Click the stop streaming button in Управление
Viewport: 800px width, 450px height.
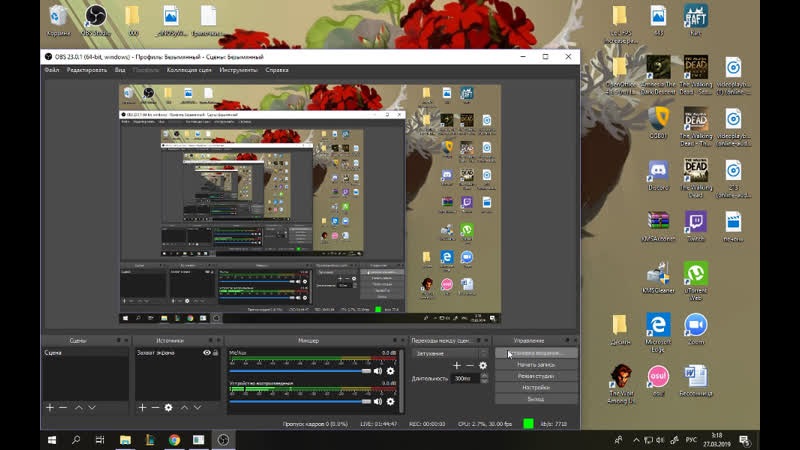(x=536, y=353)
